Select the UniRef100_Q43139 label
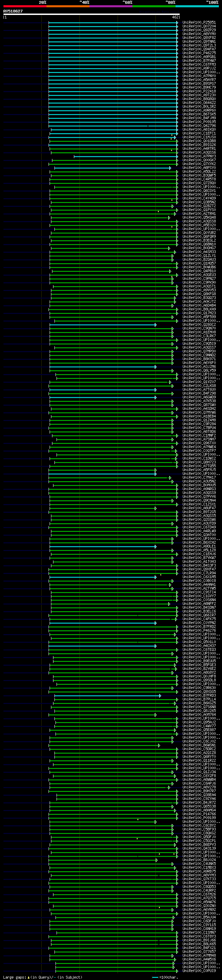 (199, 848)
